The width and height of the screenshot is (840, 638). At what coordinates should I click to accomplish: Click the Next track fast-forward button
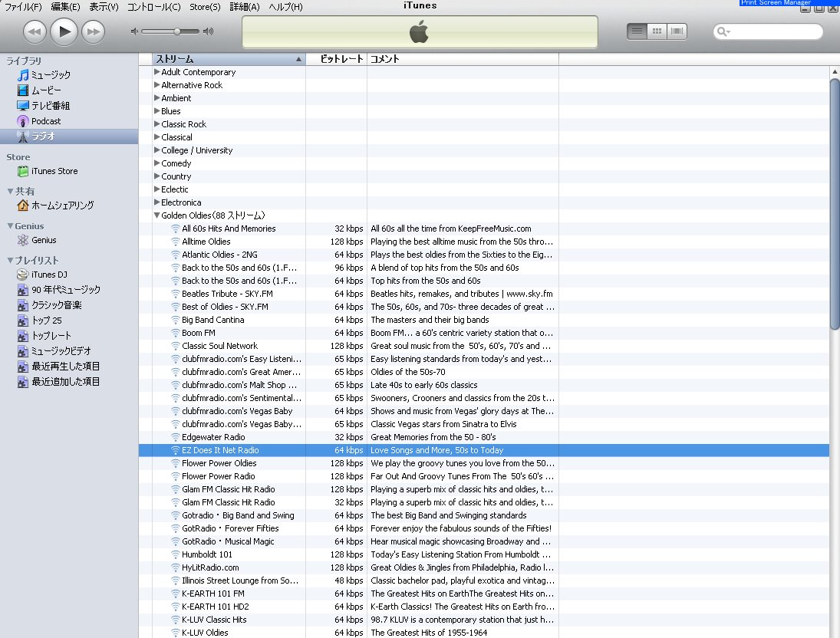point(93,31)
